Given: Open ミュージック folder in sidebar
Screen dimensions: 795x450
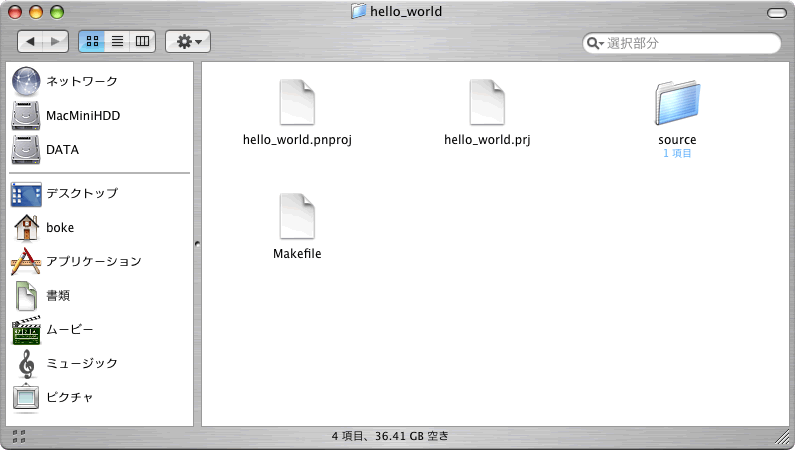Looking at the screenshot, I should click(65, 363).
